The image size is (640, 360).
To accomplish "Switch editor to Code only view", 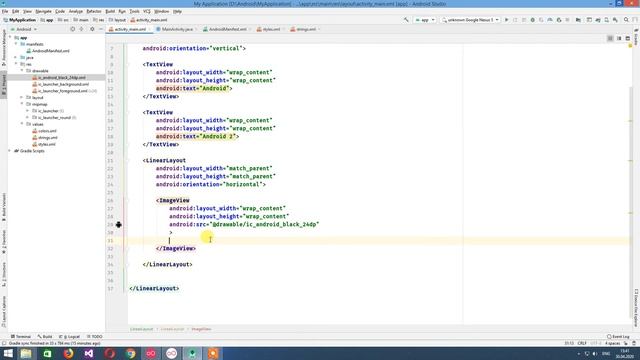I will [610, 38].
